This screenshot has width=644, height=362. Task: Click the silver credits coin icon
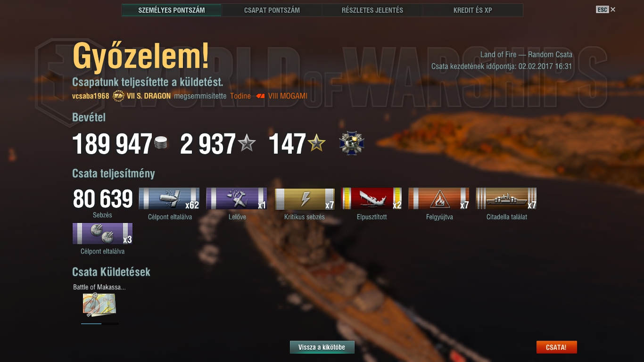click(161, 143)
